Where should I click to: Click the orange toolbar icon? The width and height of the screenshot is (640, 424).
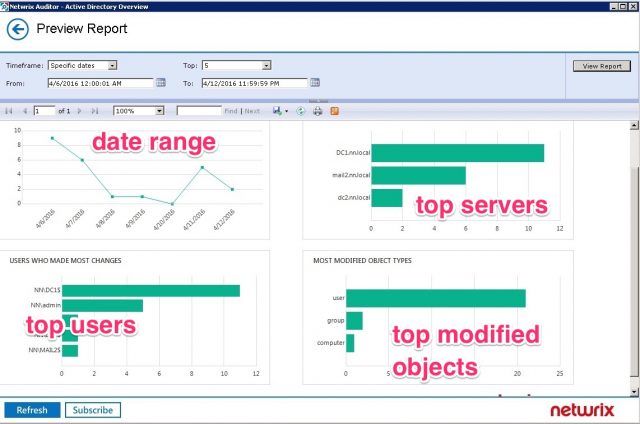tap(334, 111)
